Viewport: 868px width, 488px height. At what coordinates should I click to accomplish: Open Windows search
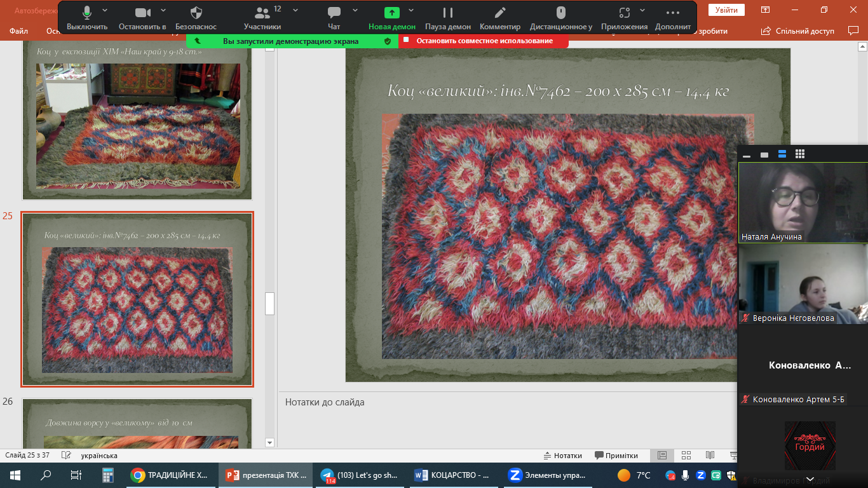46,475
